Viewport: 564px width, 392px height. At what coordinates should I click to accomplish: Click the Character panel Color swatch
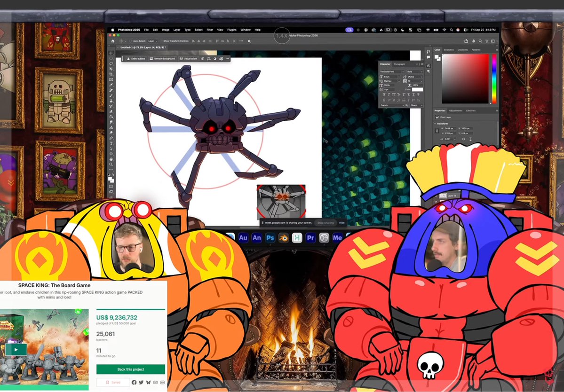click(x=417, y=89)
